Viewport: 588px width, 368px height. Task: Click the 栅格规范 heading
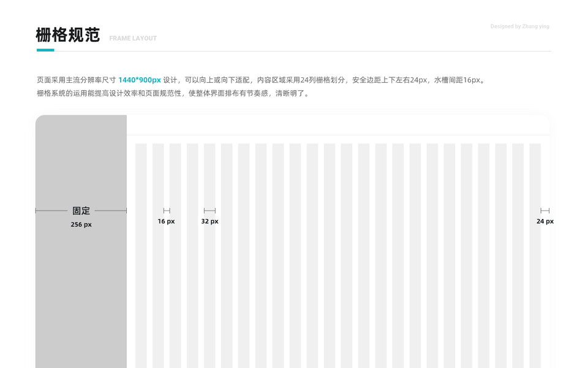(68, 35)
